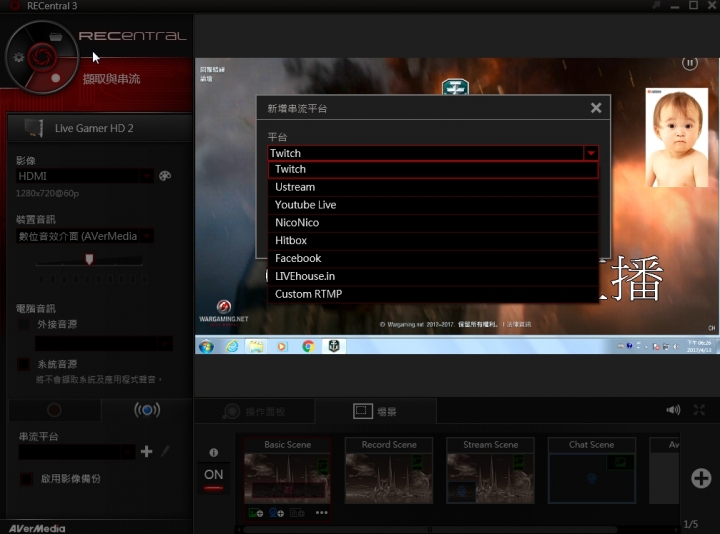Switch to the 操作面板 tab
The height and width of the screenshot is (534, 720).
tap(255, 411)
